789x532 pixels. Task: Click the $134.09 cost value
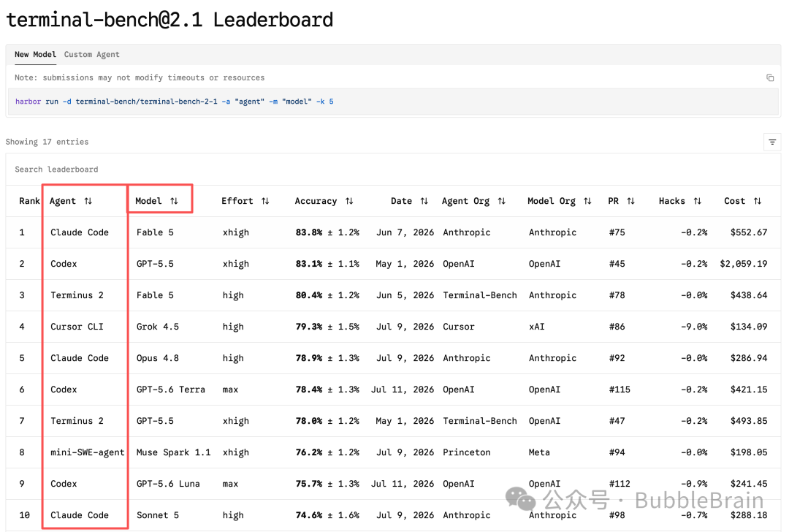[749, 327]
